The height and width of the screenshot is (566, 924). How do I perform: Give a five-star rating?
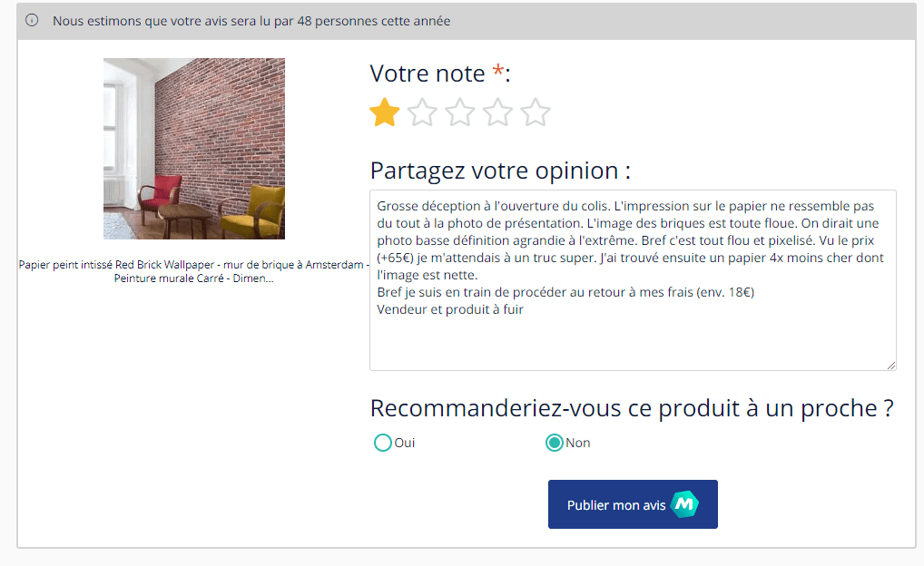[536, 112]
